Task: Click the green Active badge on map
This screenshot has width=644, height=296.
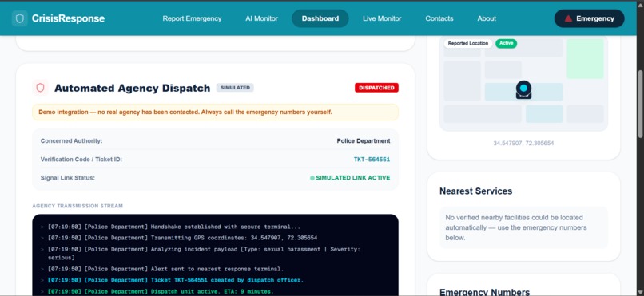Action: 506,43
